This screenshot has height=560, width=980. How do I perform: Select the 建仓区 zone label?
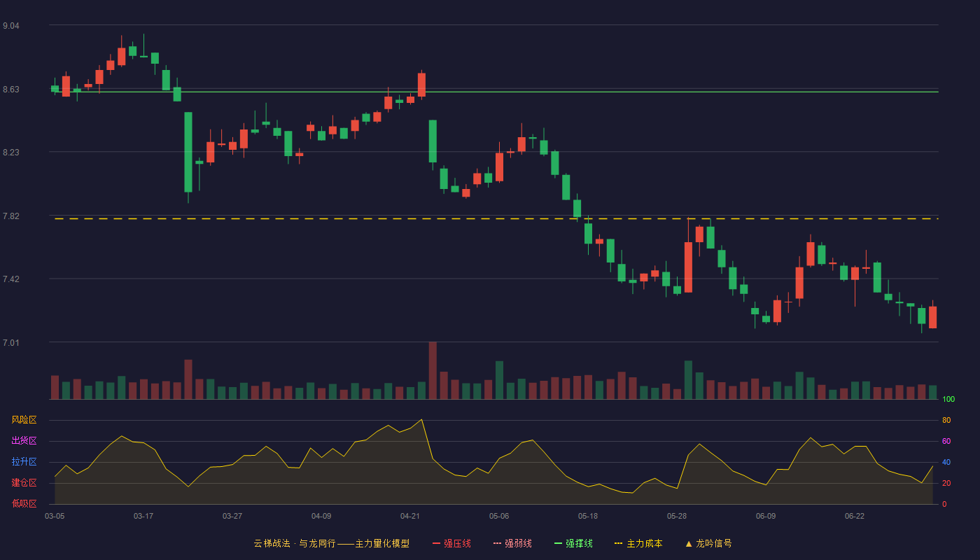pos(24,483)
